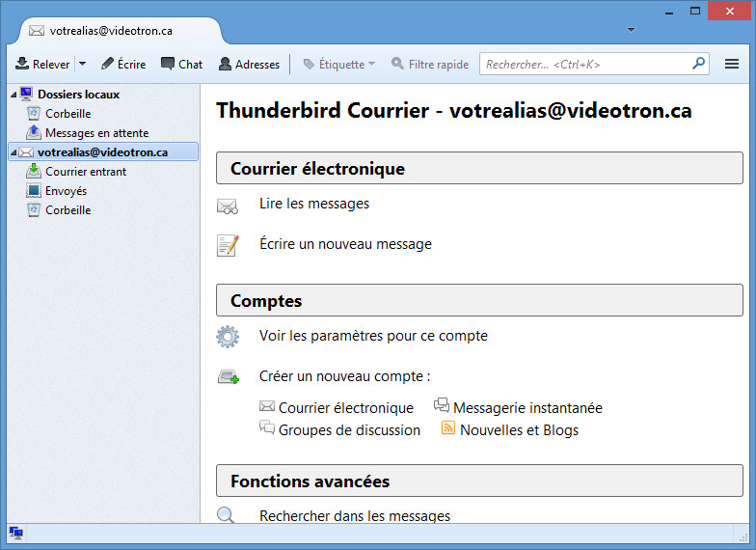Click the Dossiers locaux computer icon
This screenshot has width=756, height=550.
27,94
